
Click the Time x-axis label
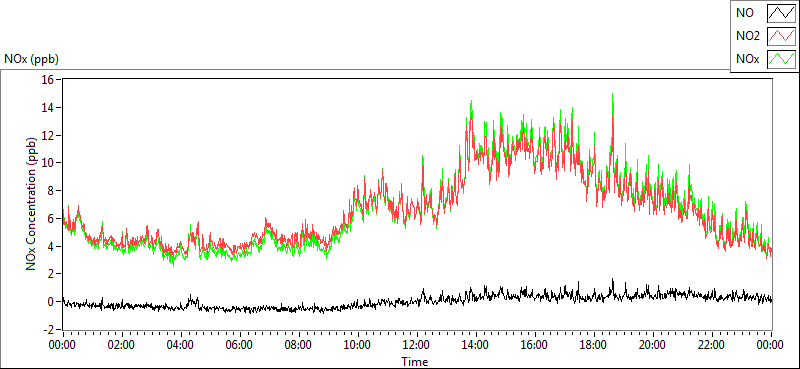(414, 362)
